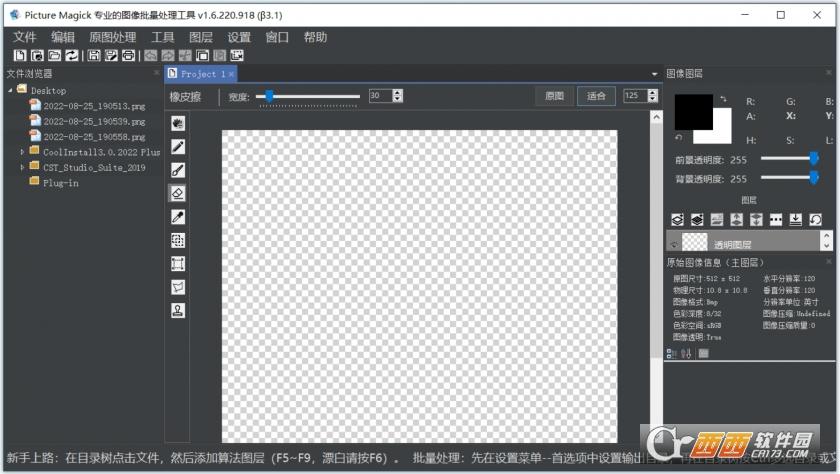The image size is (840, 474).
Task: Click the Move layer up icon
Action: coord(737,220)
